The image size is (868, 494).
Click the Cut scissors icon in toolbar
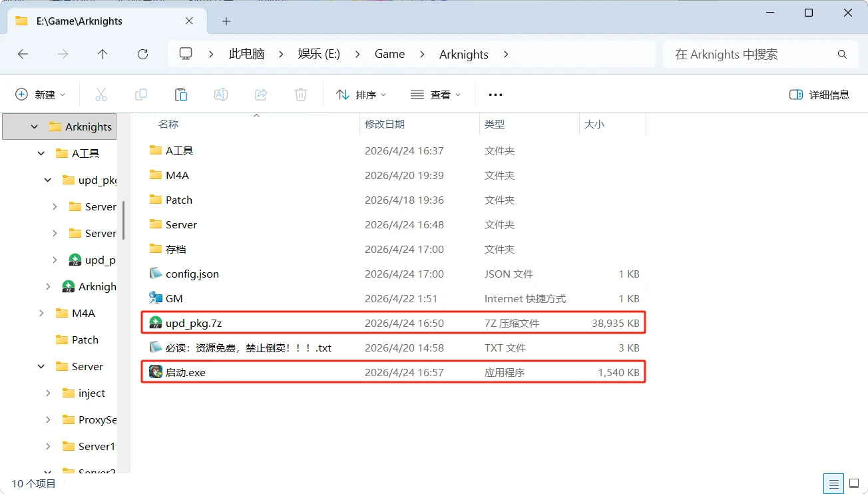pyautogui.click(x=101, y=95)
